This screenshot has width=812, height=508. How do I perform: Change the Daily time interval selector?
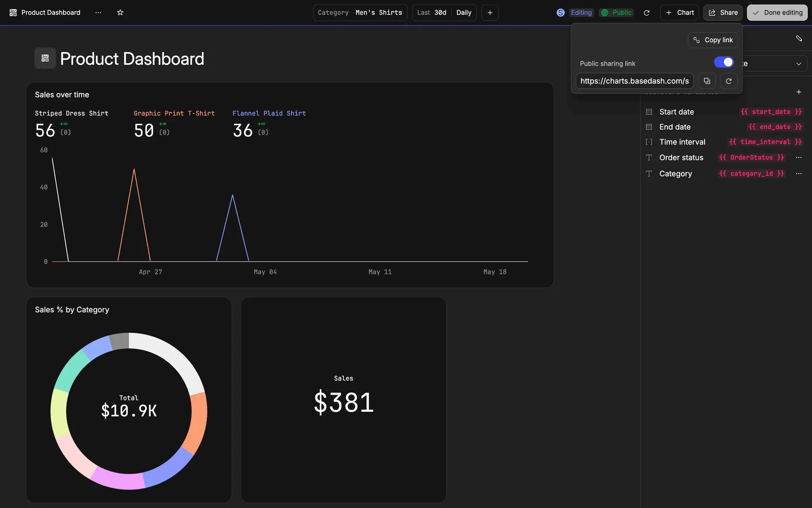pos(464,13)
